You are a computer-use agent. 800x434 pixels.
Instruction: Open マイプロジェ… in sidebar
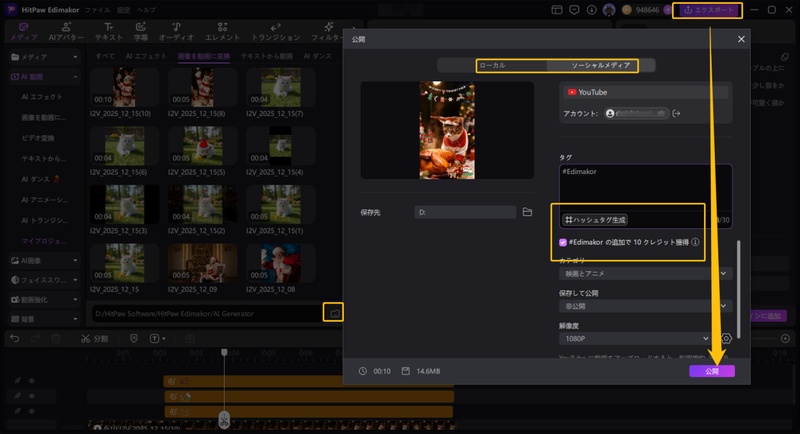[x=43, y=241]
